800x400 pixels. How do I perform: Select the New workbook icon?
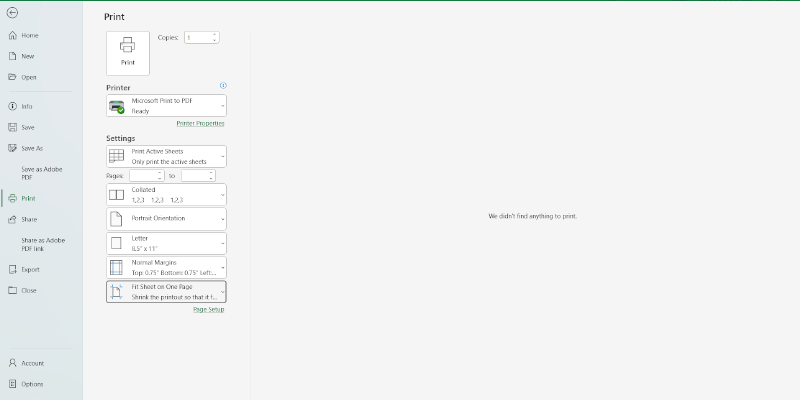pos(12,56)
